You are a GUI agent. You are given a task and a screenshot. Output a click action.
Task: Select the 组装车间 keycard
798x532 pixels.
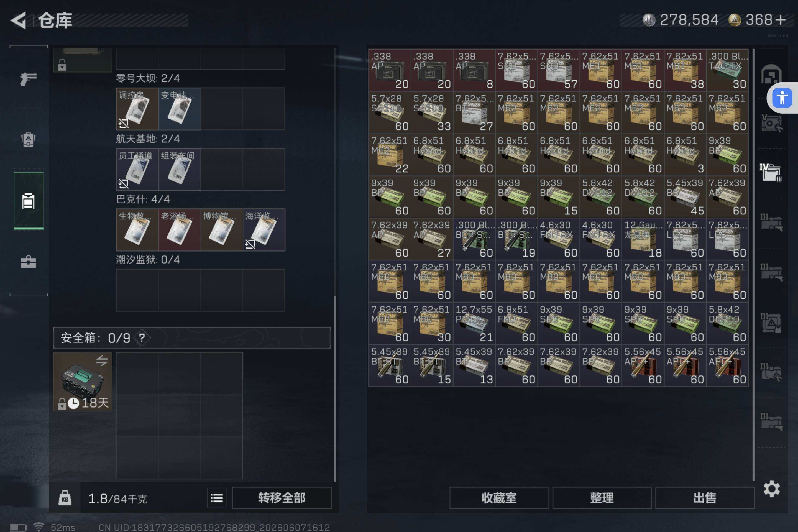[x=180, y=169]
